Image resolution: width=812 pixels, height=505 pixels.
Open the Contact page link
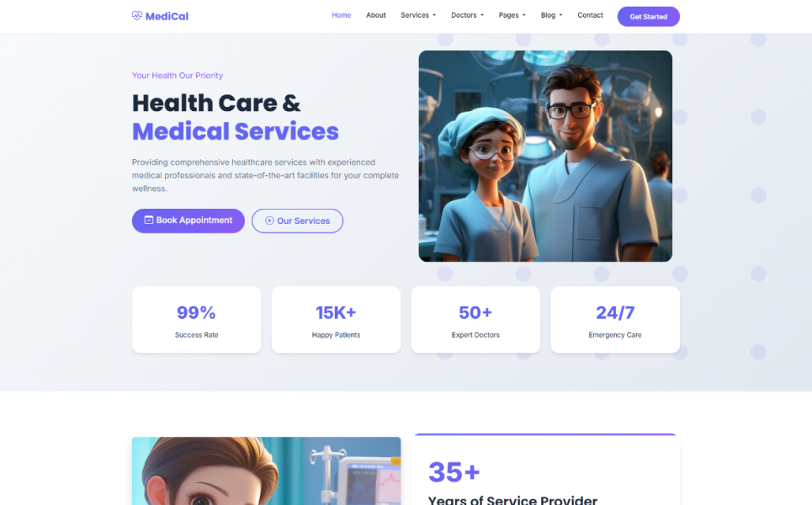(591, 15)
